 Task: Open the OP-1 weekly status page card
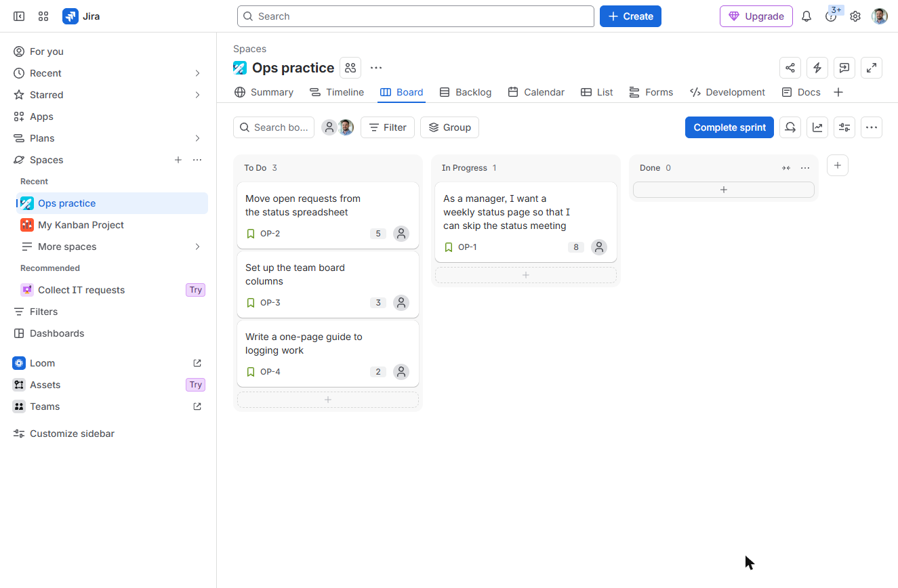[x=526, y=222]
